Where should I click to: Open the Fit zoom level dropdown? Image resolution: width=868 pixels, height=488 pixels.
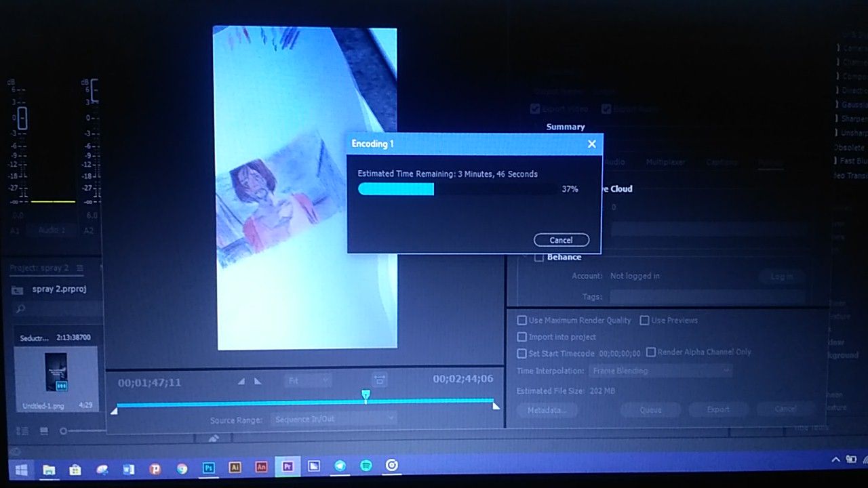[307, 381]
